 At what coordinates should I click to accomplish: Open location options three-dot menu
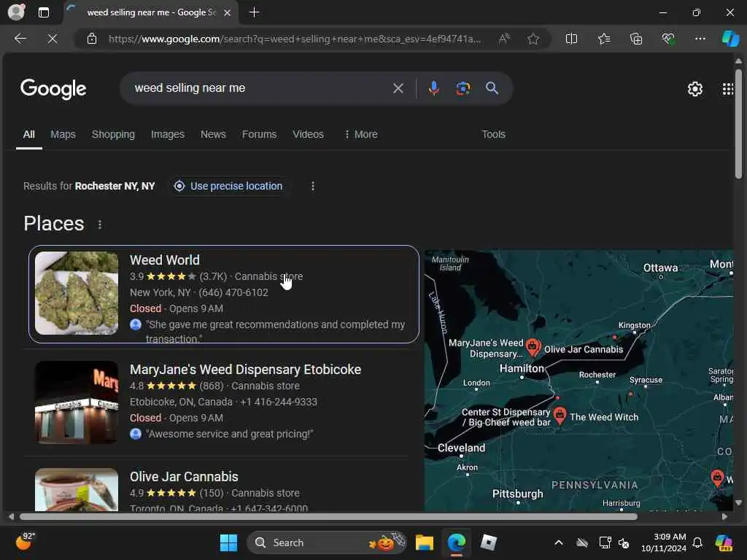coord(312,186)
